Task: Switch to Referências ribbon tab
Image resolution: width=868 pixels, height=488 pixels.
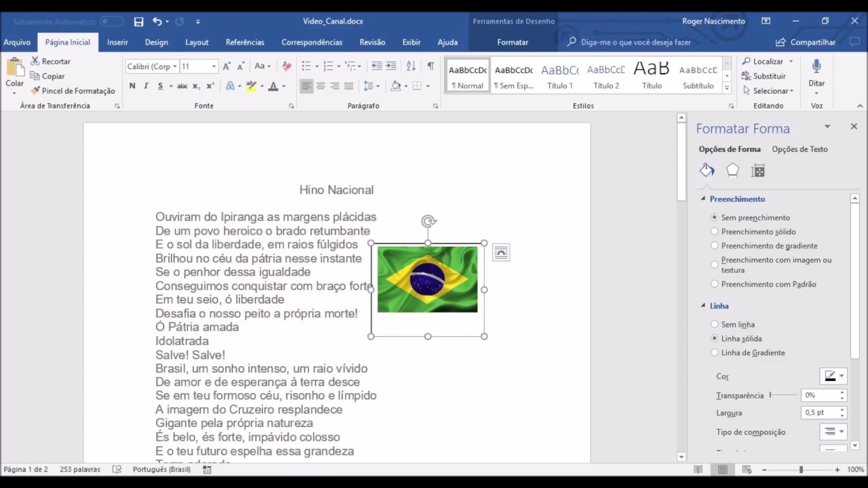Action: 245,42
